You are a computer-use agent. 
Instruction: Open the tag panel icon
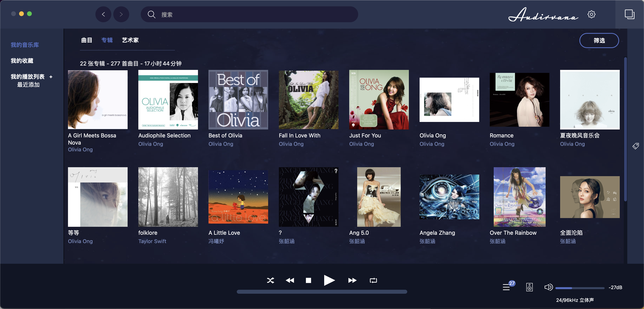[635, 146]
